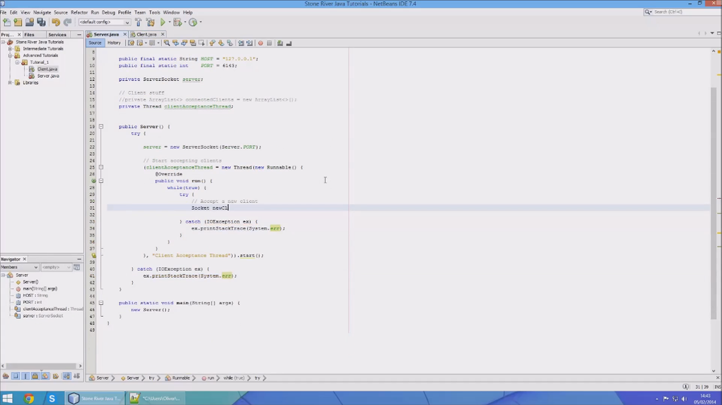The height and width of the screenshot is (405, 722).
Task: Click the Chrome icon in taskbar
Action: click(x=29, y=398)
